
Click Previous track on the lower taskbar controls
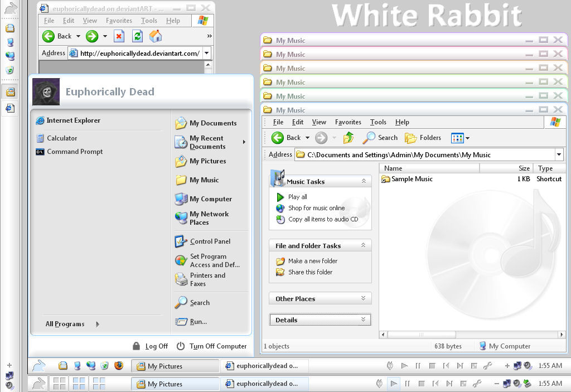click(x=435, y=383)
